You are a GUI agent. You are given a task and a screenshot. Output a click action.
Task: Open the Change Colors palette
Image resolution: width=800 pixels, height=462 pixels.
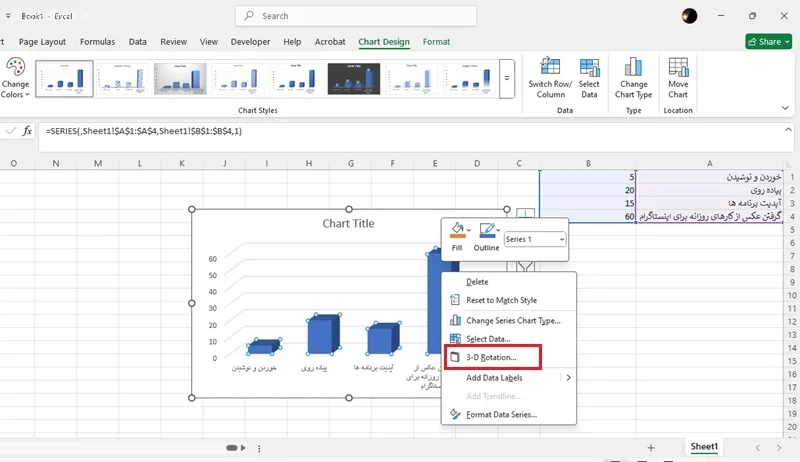point(15,68)
